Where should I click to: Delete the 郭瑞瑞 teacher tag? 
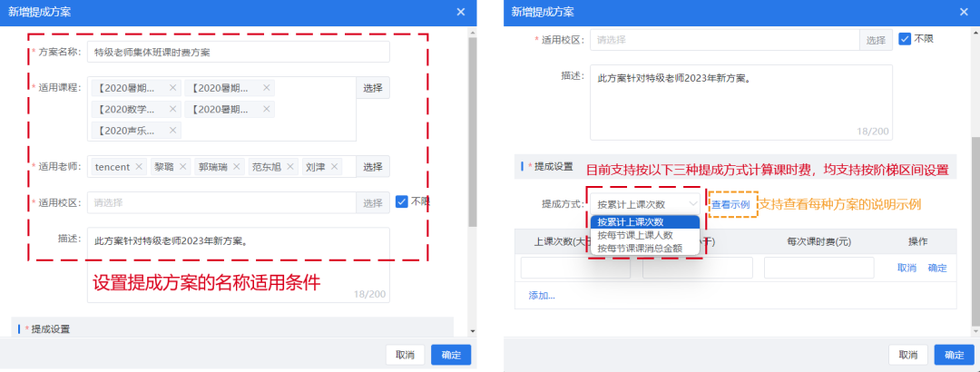click(237, 167)
